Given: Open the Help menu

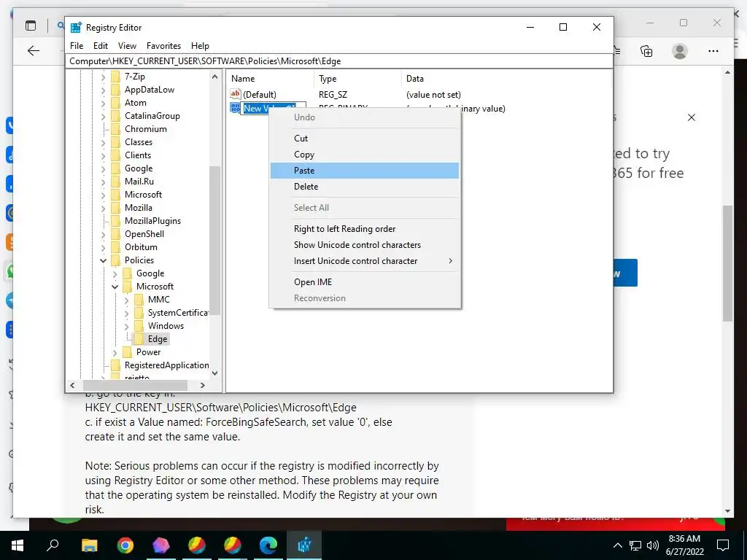Looking at the screenshot, I should 200,46.
